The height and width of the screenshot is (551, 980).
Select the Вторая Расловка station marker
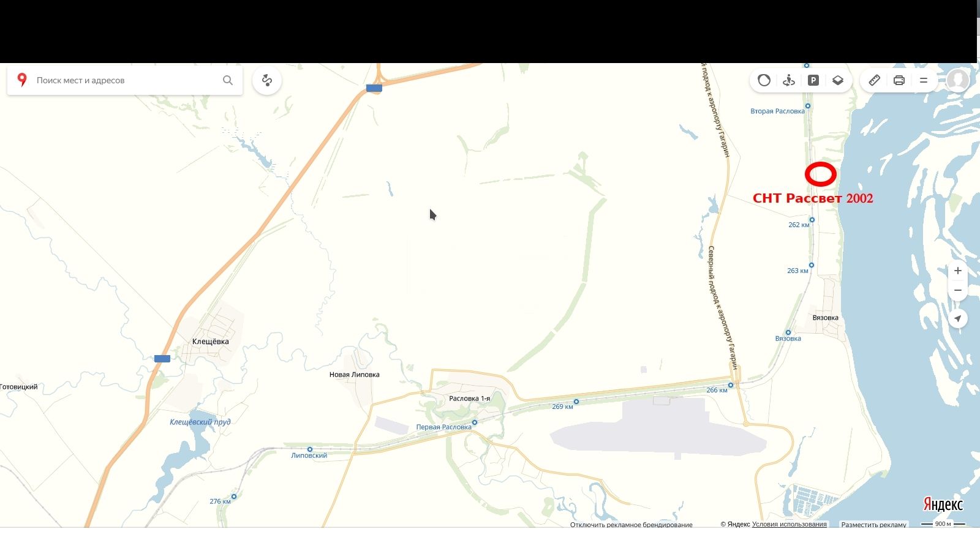(x=808, y=106)
